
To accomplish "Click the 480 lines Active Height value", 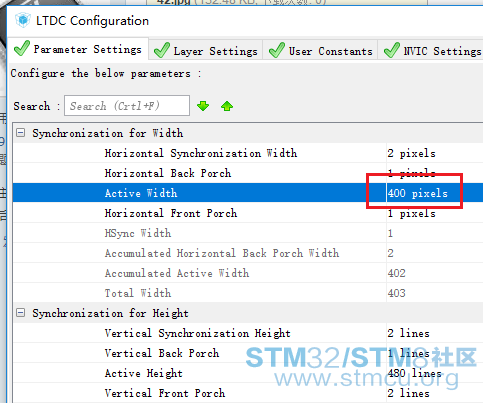I will pyautogui.click(x=414, y=373).
